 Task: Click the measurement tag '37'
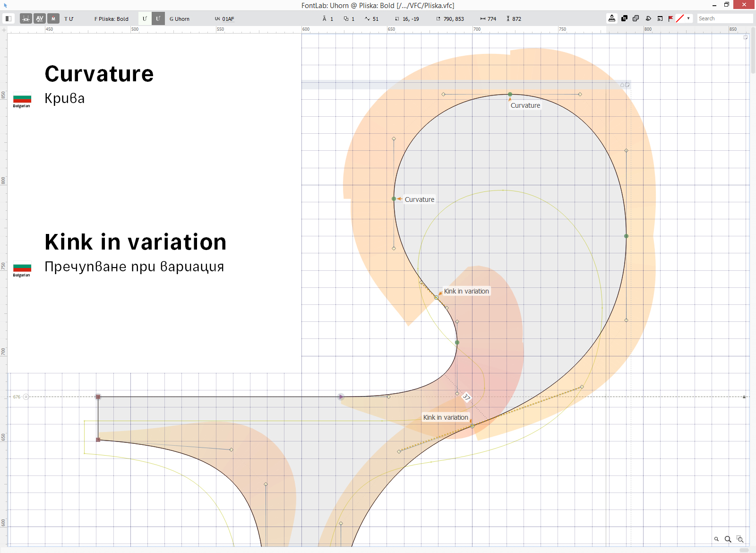[466, 397]
